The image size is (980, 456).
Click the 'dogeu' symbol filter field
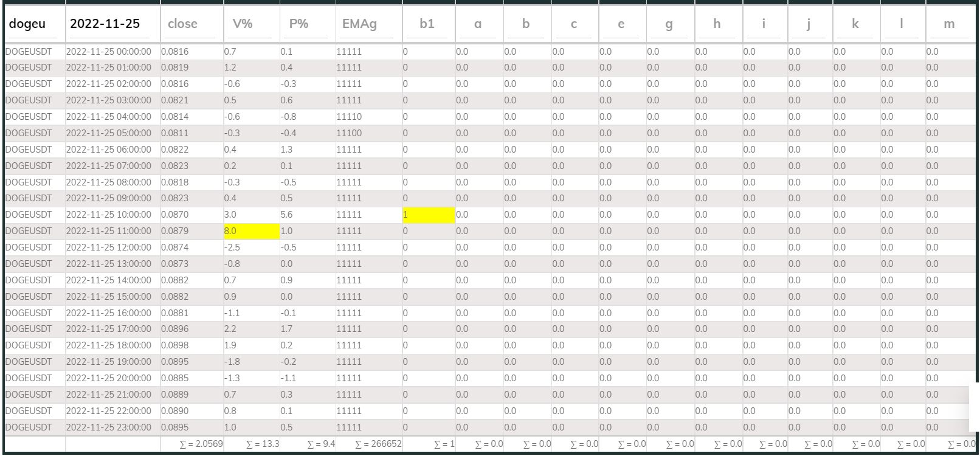pos(33,24)
